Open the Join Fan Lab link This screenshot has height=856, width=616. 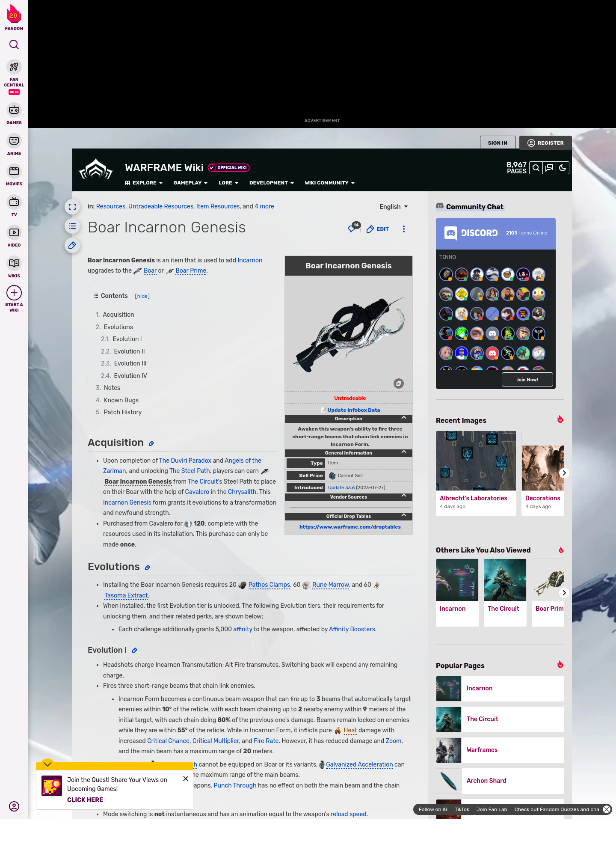pyautogui.click(x=492, y=809)
